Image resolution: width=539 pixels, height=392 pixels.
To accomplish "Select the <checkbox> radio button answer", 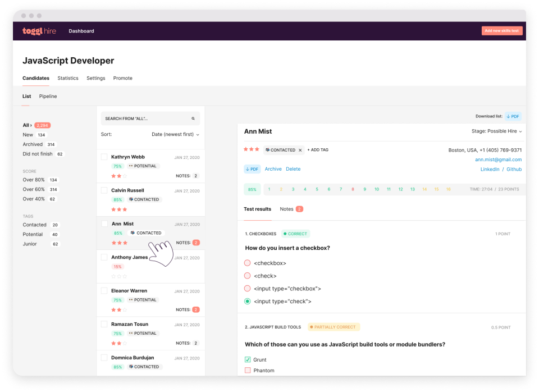I will click(249, 263).
